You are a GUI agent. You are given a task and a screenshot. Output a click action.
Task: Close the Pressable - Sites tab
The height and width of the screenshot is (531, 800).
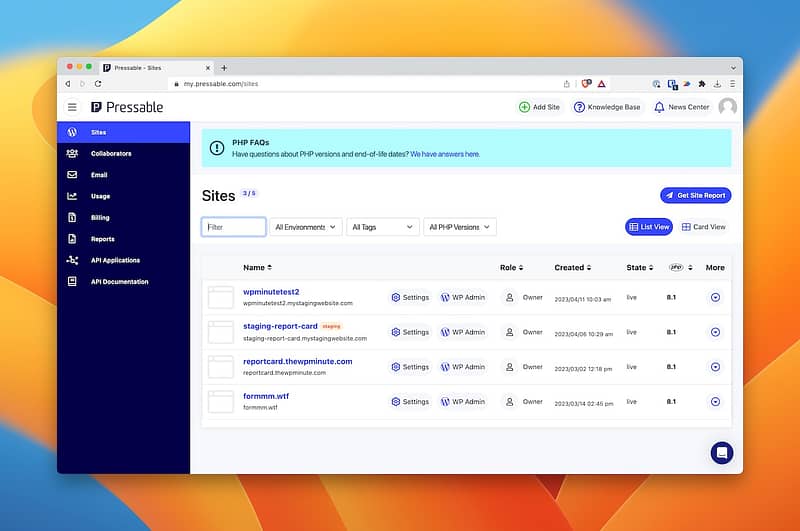click(208, 68)
